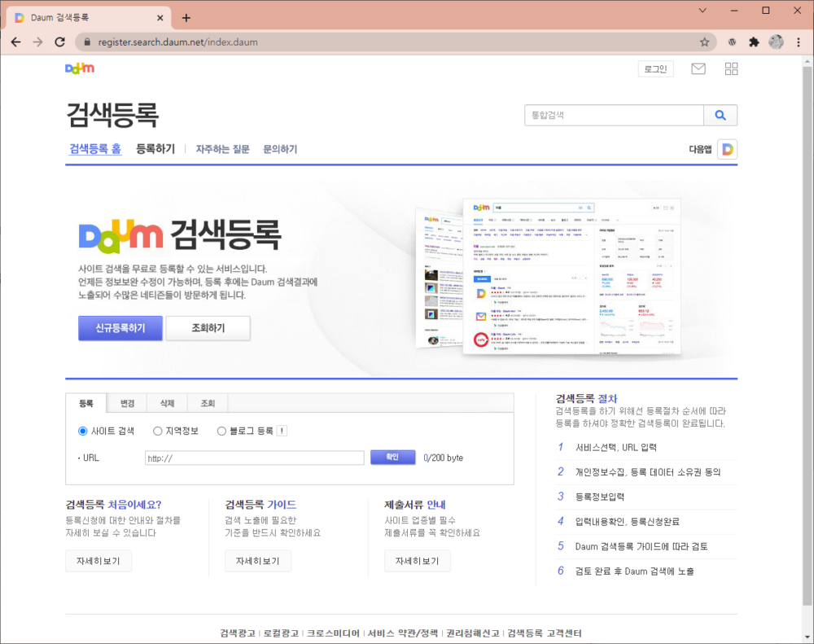Select the 블로그 등록 radio button
Screen dimensions: 814x644
coord(221,432)
